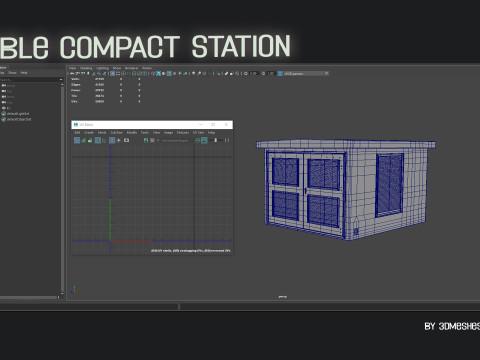Click the Gamma icon in viewport toolbar
The width and height of the screenshot is (480, 360).
(263, 73)
